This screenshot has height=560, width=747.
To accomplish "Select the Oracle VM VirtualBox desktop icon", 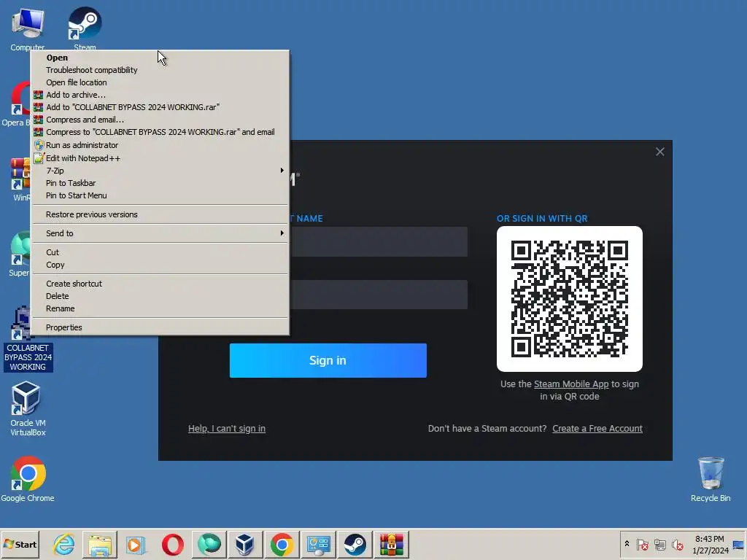I will pyautogui.click(x=28, y=408).
